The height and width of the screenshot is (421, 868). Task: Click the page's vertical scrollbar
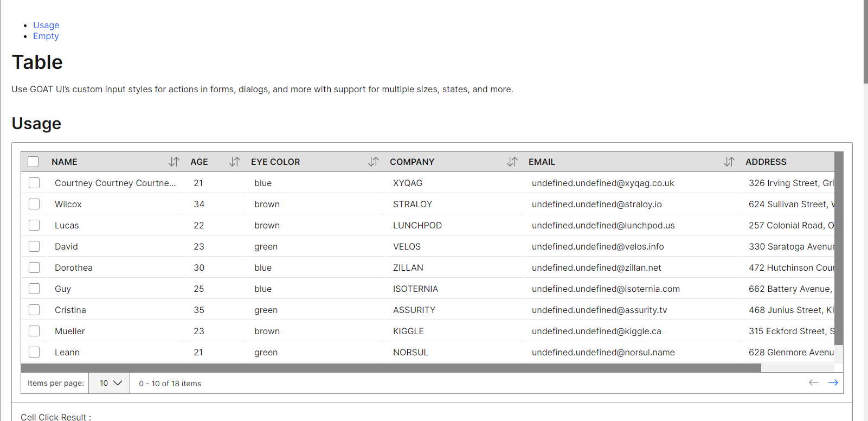866,42
